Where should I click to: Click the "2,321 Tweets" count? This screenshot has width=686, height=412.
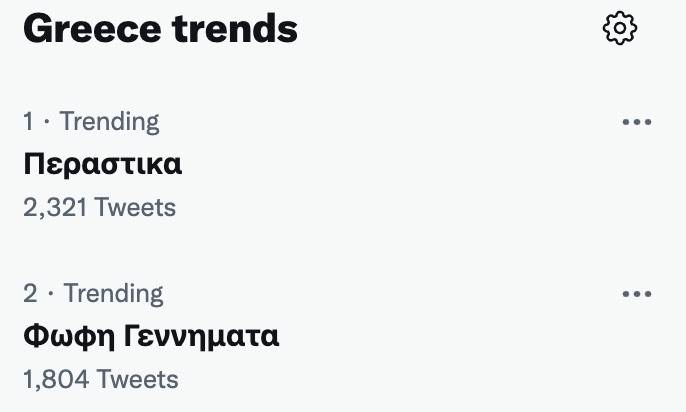99,207
